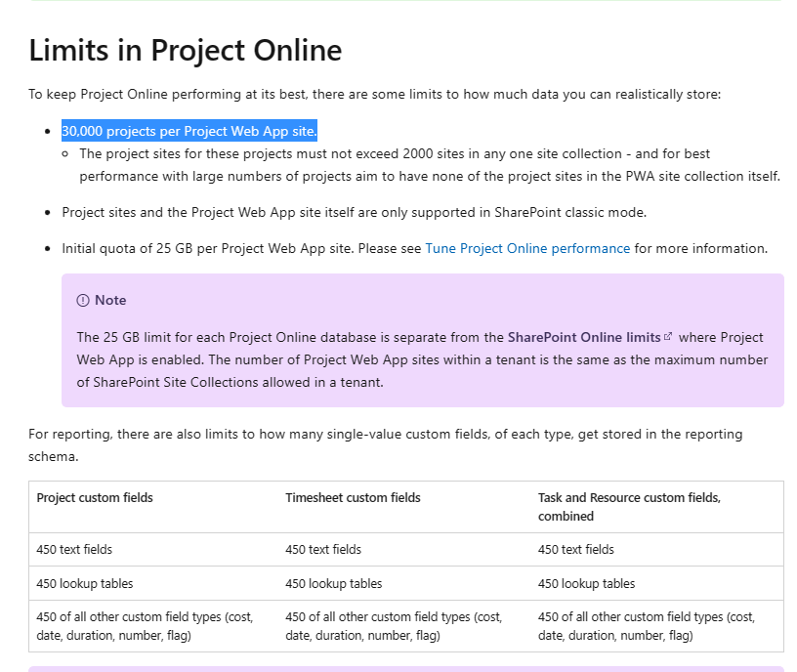Click '450 lookup tables' under Task and Resource column
This screenshot has width=797, height=672.
click(x=587, y=583)
